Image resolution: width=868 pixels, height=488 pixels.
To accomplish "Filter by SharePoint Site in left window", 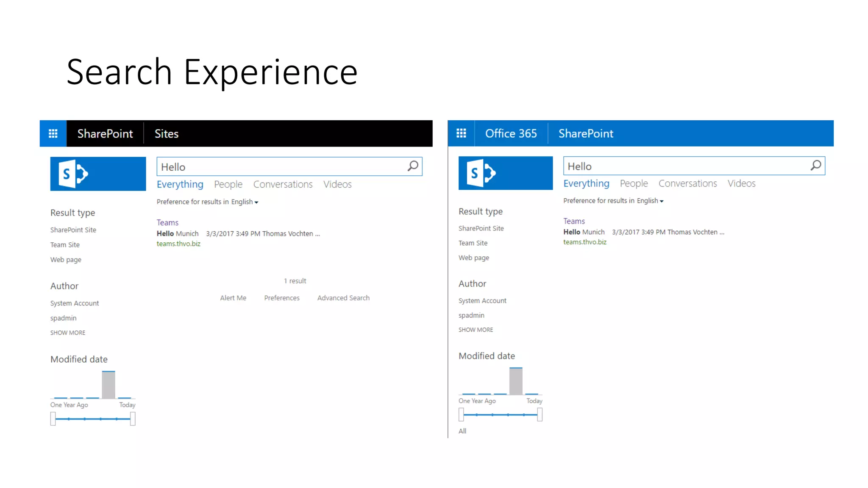I will [73, 230].
